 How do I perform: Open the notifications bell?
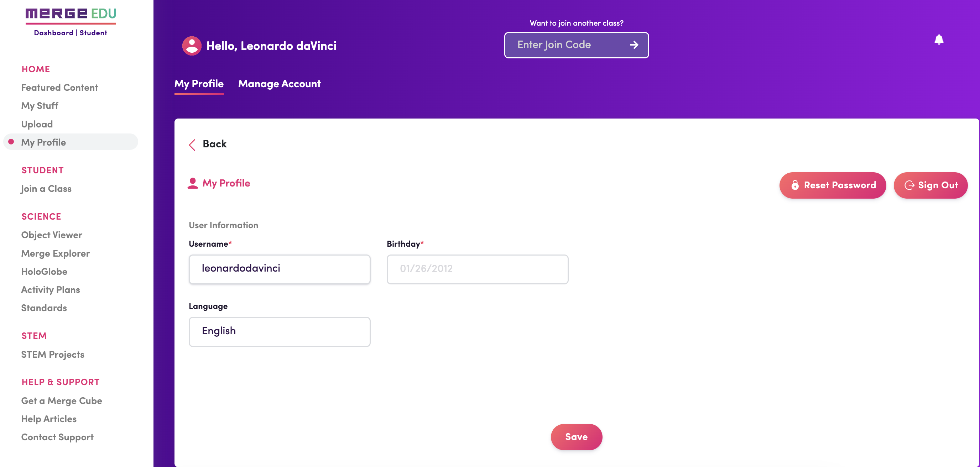pyautogui.click(x=939, y=40)
